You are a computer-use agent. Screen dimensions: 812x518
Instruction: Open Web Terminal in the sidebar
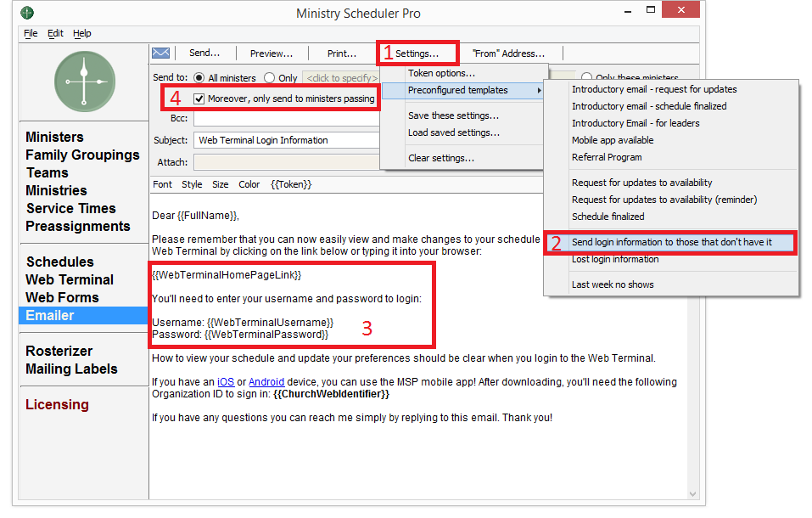[70, 280]
